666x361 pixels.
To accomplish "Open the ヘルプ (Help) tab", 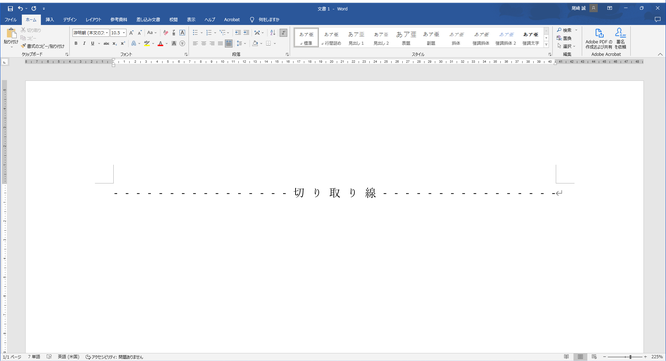I will pos(210,20).
